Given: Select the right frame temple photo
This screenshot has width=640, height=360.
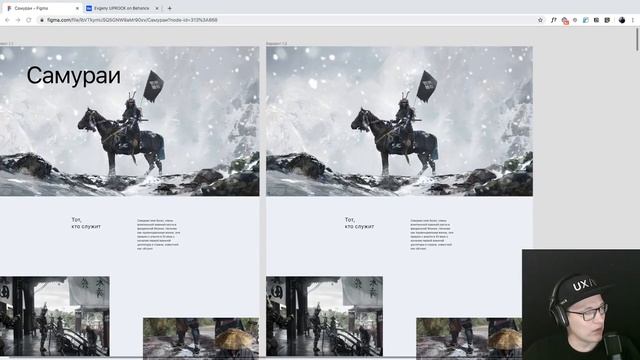Looking at the screenshot, I should point(324,316).
